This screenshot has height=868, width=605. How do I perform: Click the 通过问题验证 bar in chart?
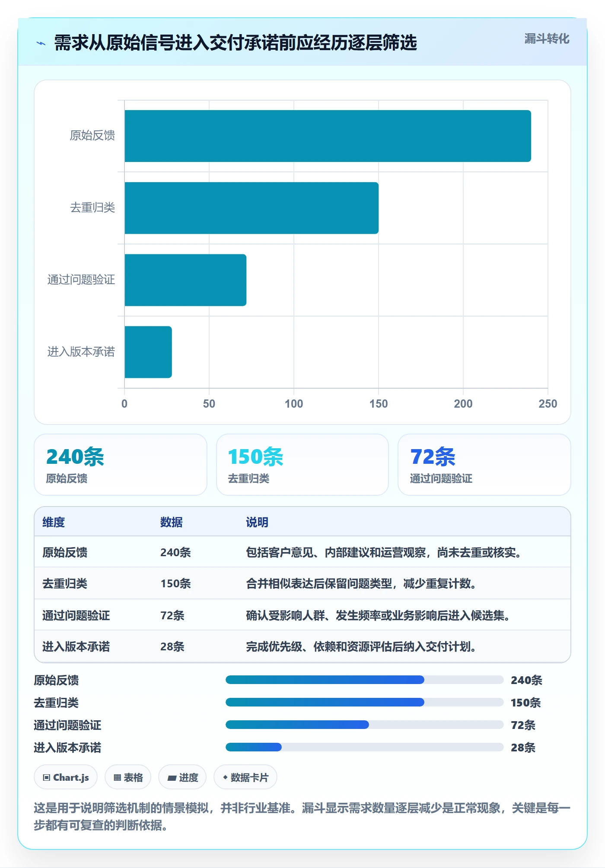pos(185,280)
